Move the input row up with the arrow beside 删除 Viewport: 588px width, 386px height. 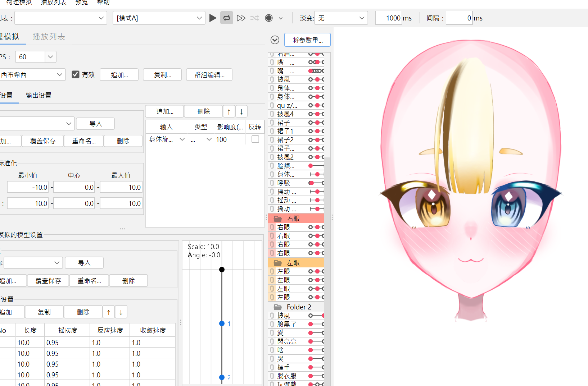click(229, 112)
